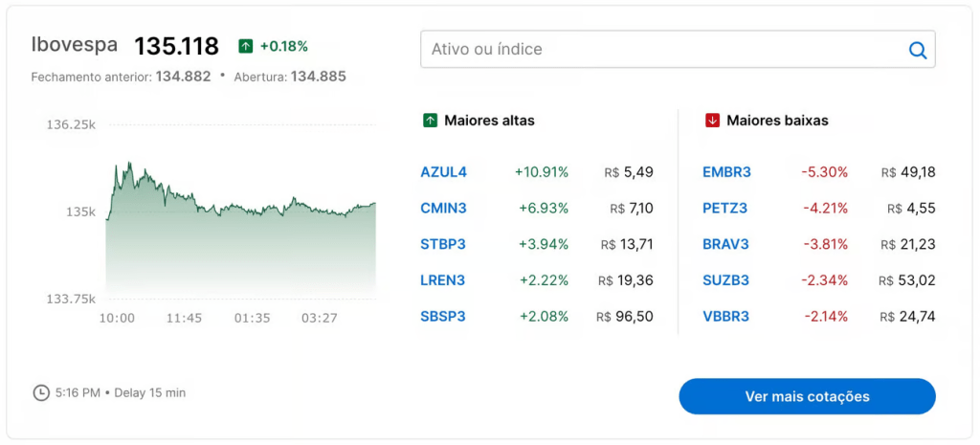This screenshot has width=980, height=445.
Task: Click the search magnifier icon
Action: click(917, 50)
